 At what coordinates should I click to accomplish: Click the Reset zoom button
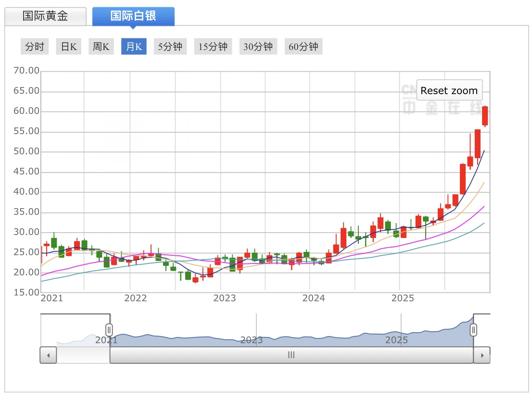[449, 90]
